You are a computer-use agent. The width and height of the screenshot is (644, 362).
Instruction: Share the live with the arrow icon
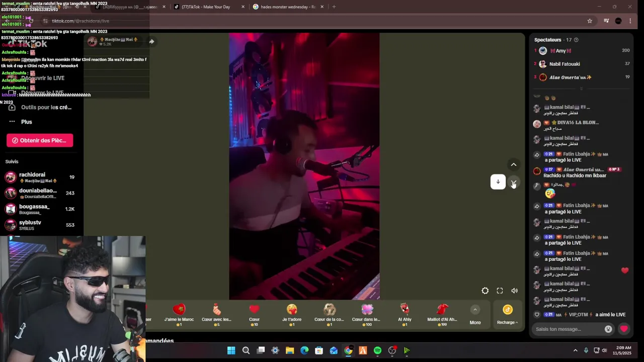(151, 41)
